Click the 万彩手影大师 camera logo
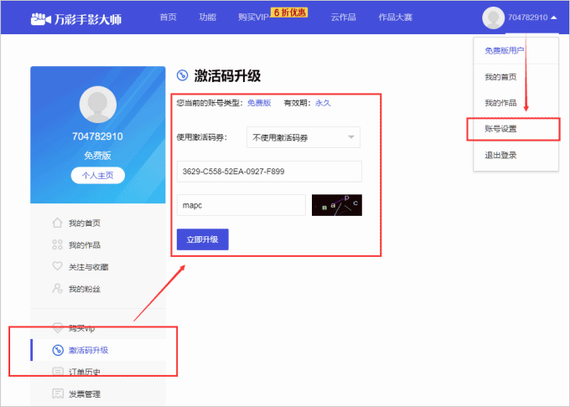This screenshot has width=570, height=407. tap(40, 19)
